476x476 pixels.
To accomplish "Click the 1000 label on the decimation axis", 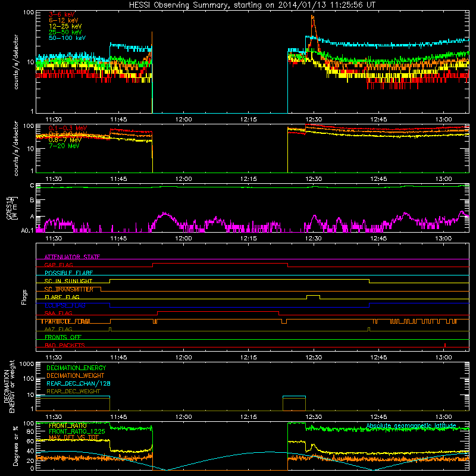I will tap(27, 364).
